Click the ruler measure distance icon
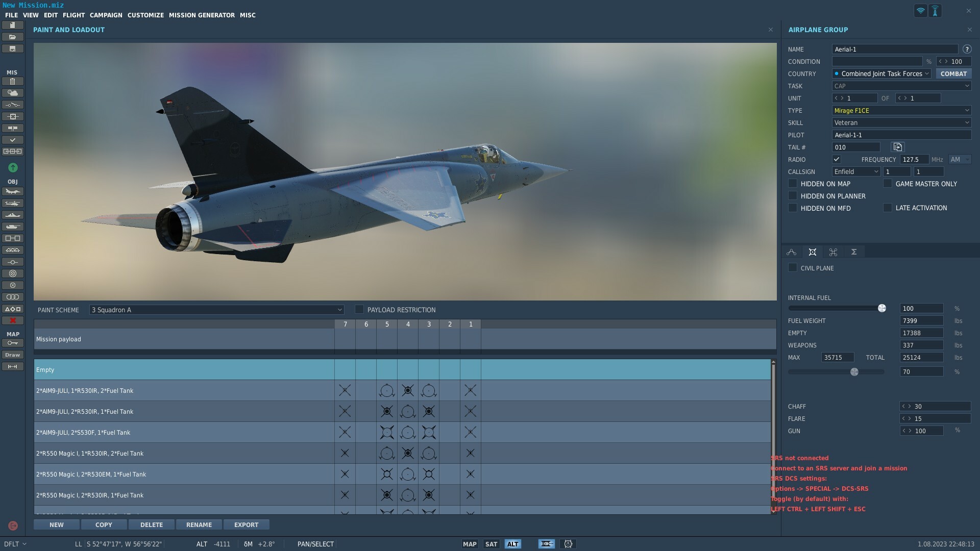 [13, 367]
